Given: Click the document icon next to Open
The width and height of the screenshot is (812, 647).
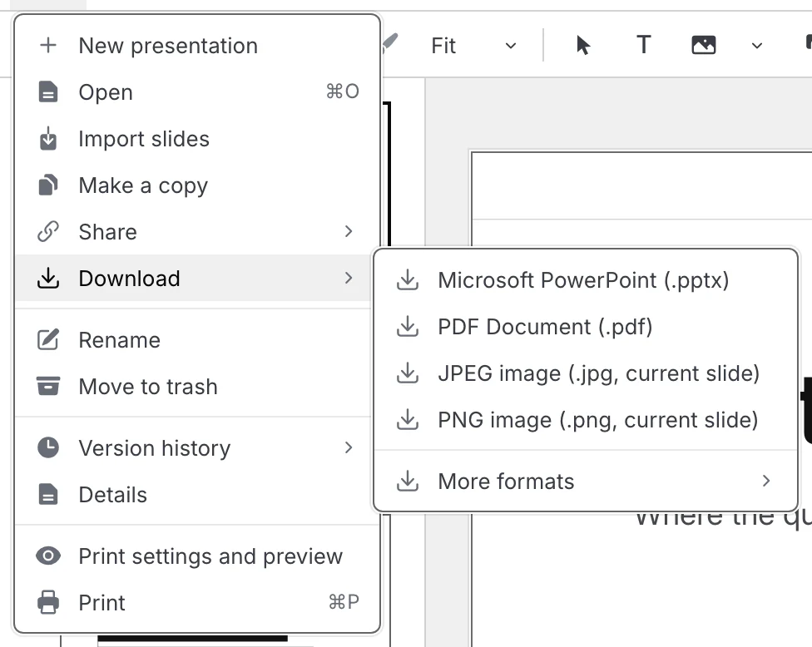Looking at the screenshot, I should tap(48, 92).
